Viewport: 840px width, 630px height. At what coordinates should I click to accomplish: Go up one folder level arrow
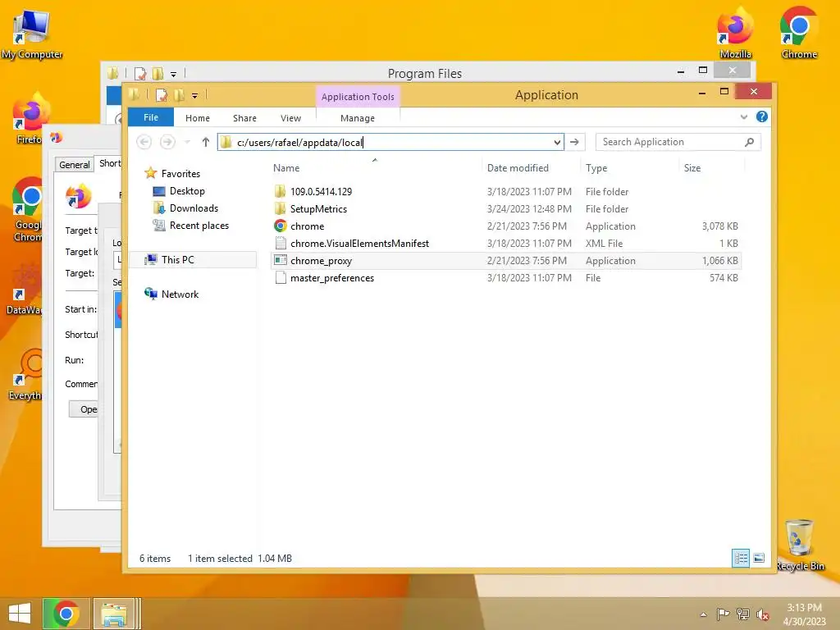(x=205, y=142)
